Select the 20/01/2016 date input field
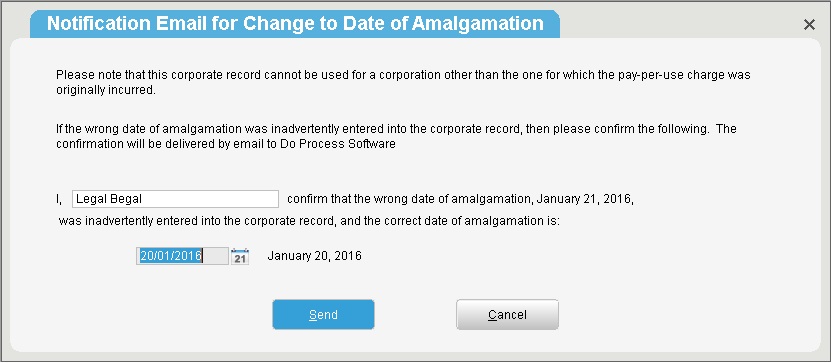Image resolution: width=832 pixels, height=363 pixels. 183,256
